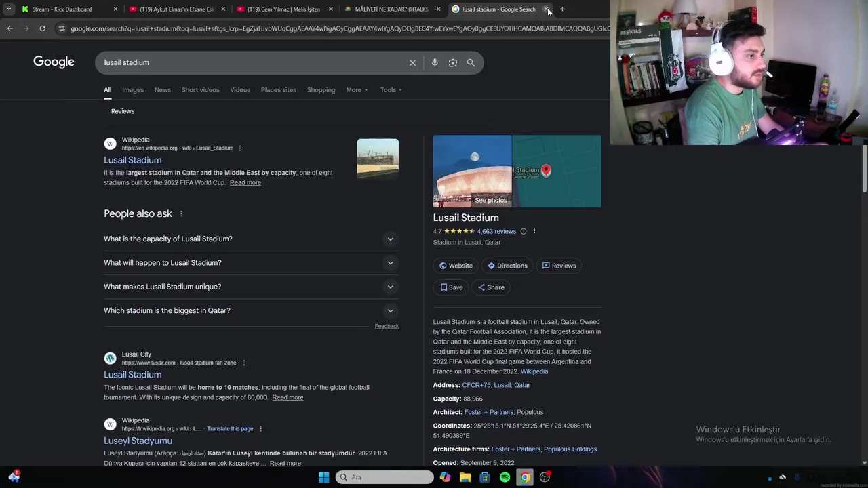Open Chrome from taskbar
This screenshot has width=868, height=488.
[x=525, y=477]
